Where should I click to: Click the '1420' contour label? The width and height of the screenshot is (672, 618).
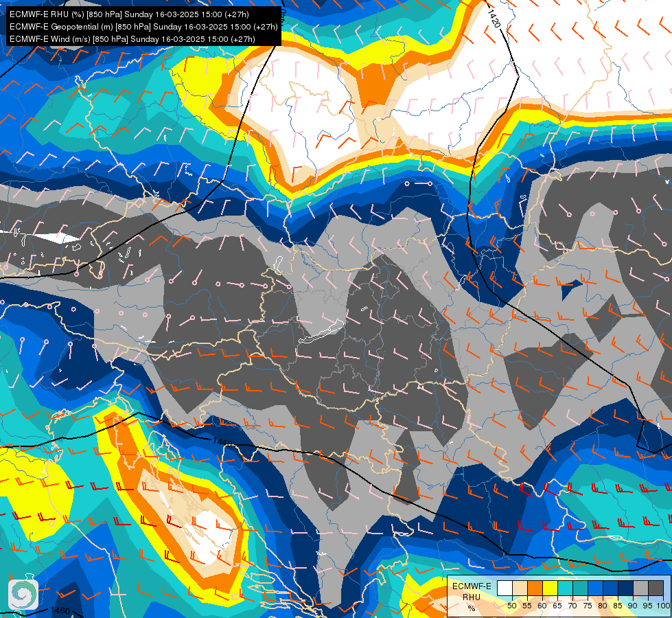tap(494, 19)
